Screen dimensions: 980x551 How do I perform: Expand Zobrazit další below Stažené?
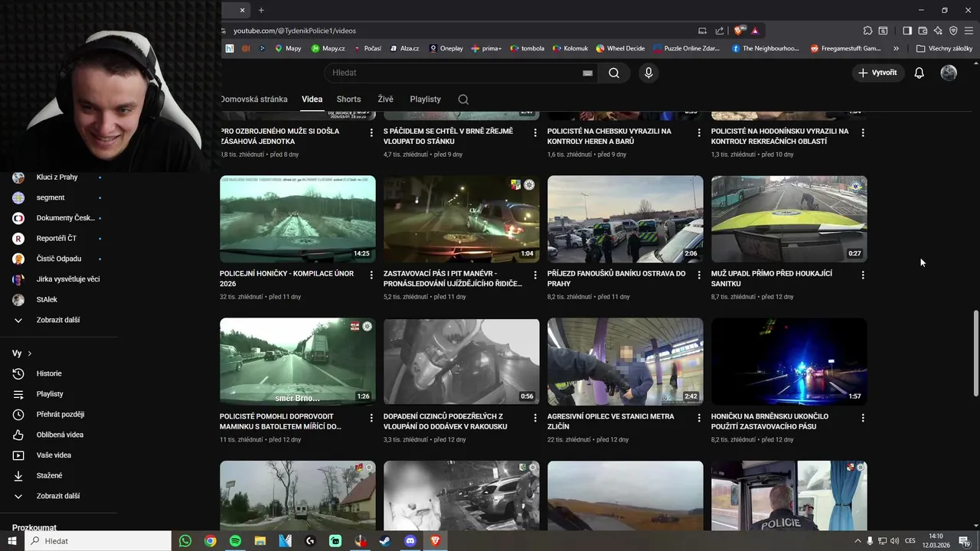point(57,496)
